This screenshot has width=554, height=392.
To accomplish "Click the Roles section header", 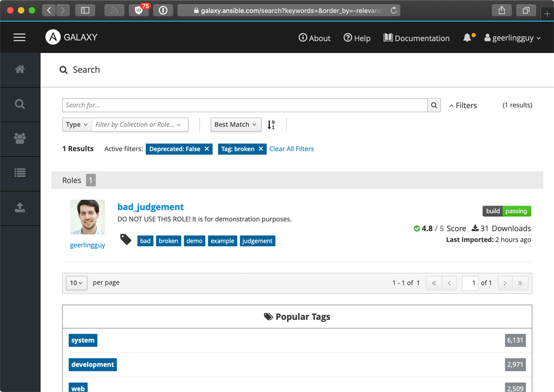I will point(297,180).
